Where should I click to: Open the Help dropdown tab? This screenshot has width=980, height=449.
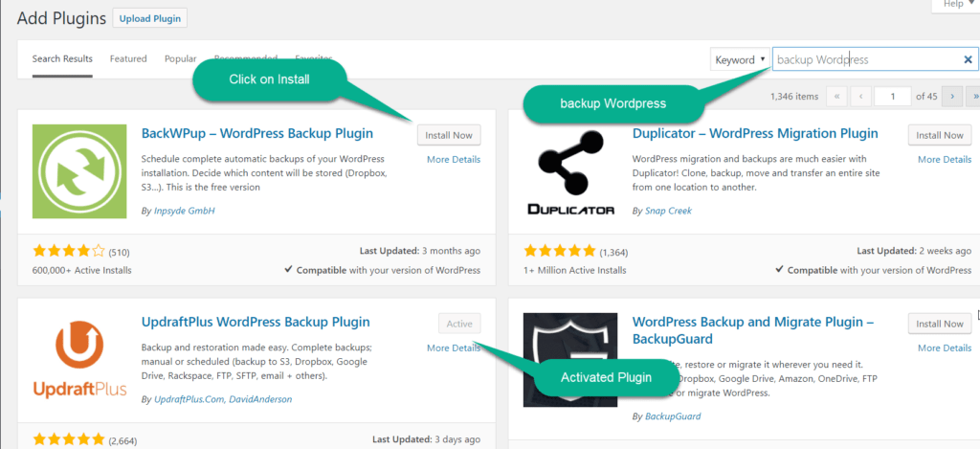[956, 5]
